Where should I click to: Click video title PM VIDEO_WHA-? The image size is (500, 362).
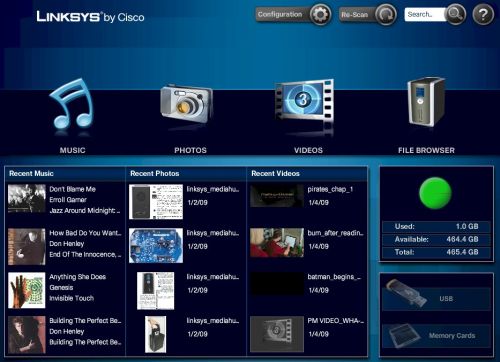click(x=336, y=321)
